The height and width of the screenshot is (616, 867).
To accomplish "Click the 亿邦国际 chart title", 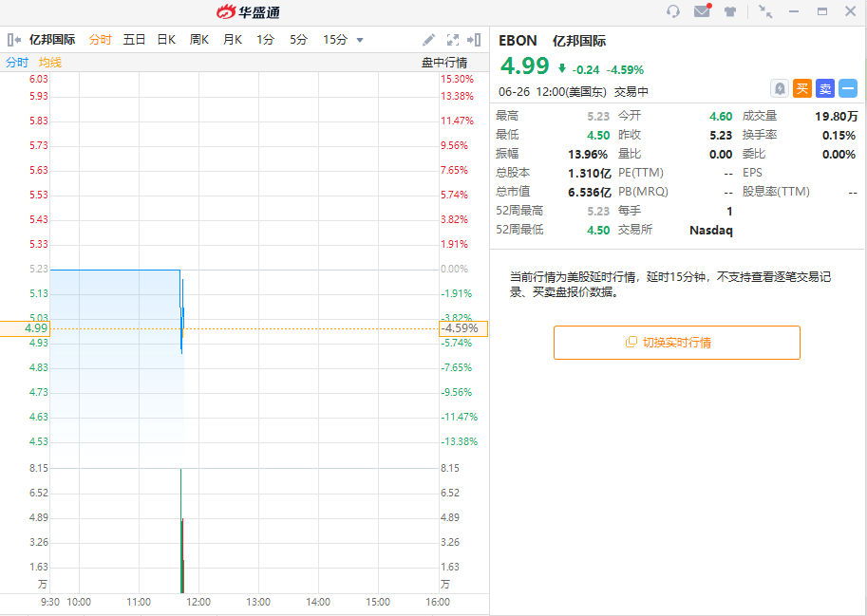I will tap(52, 40).
